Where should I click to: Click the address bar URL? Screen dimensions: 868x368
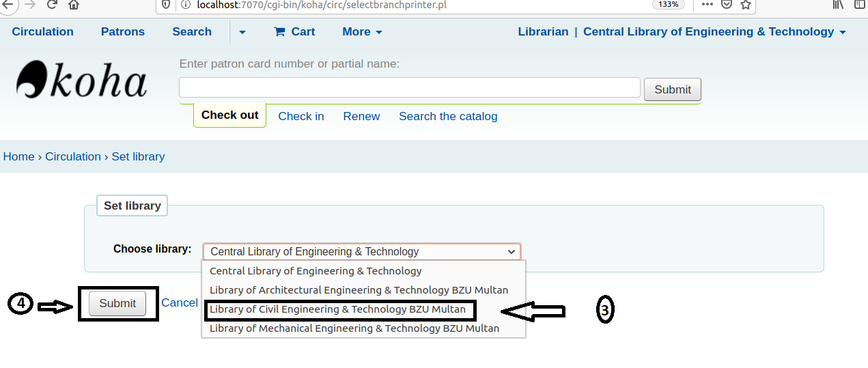point(322,4)
